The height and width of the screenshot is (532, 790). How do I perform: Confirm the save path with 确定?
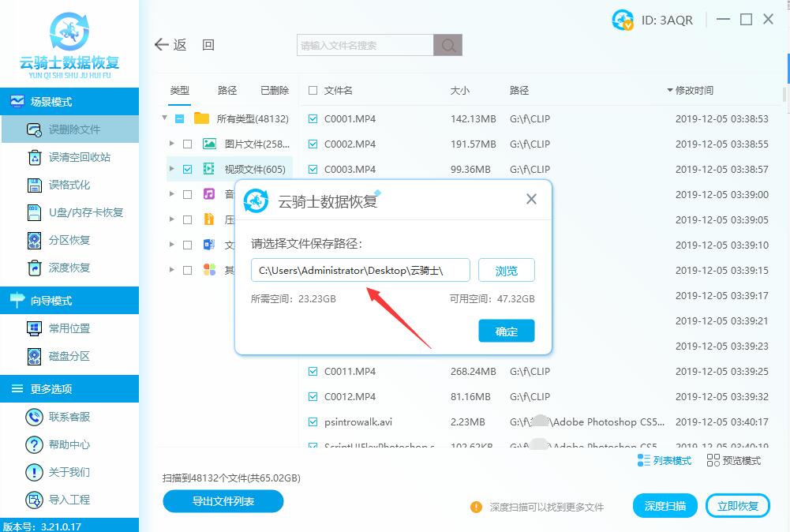coord(507,331)
